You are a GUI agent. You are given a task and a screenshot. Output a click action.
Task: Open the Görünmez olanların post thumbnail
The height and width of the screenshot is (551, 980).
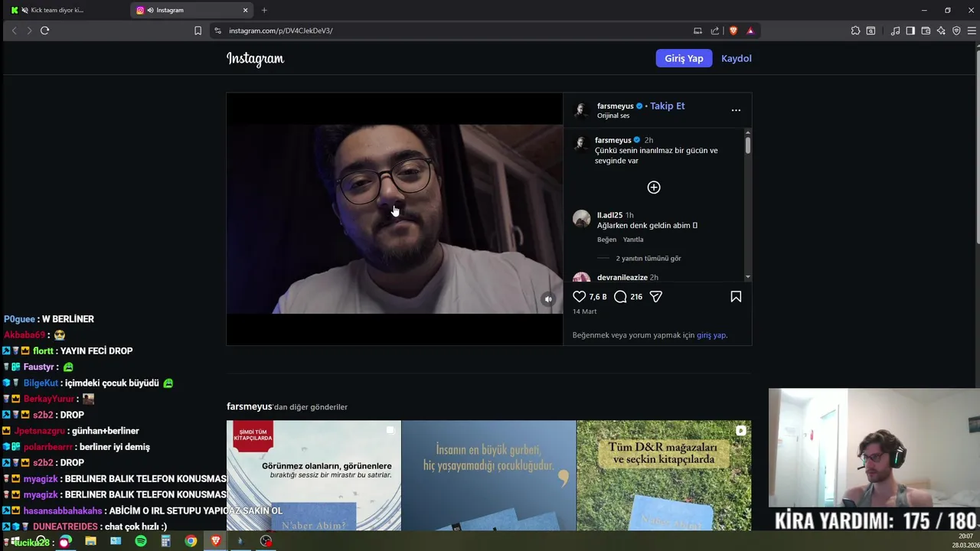point(314,475)
